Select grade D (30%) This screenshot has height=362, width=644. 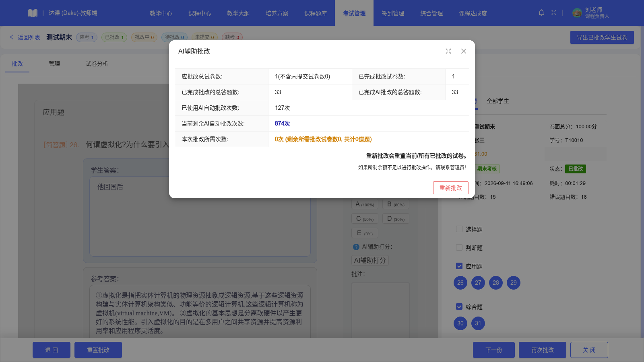pos(396,219)
